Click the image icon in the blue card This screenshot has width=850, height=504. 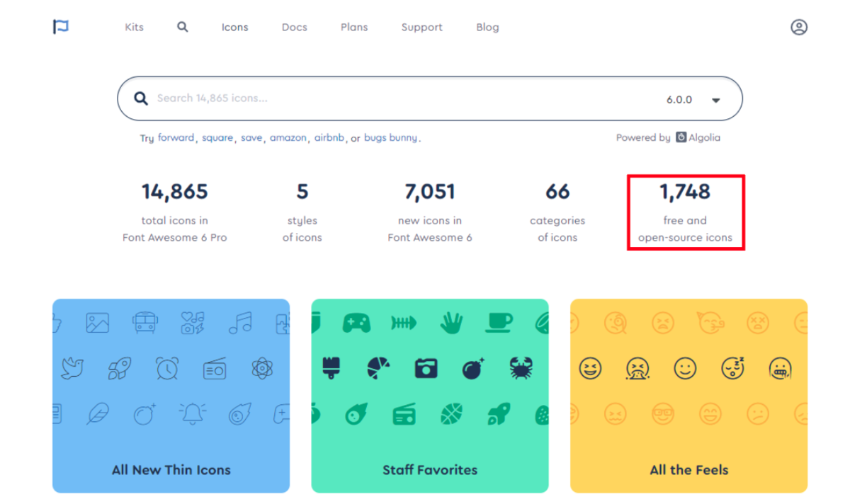click(98, 323)
